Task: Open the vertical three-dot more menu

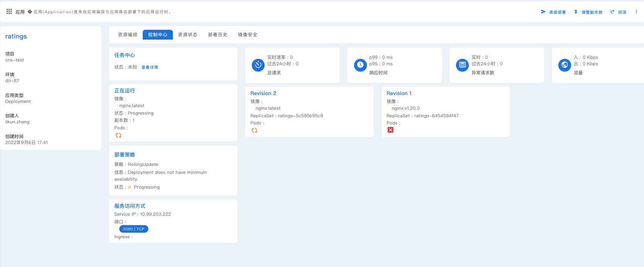Action: point(636,12)
